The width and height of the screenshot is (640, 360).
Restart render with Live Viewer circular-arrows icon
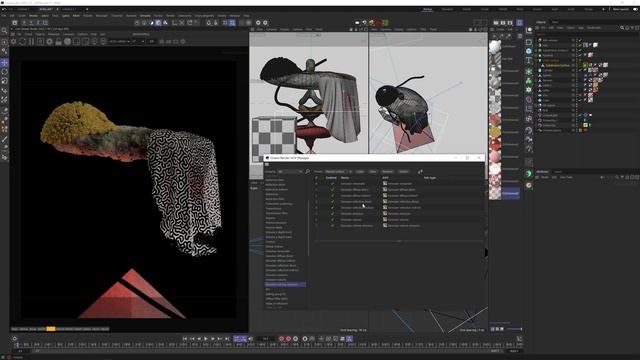pyautogui.click(x=22, y=42)
